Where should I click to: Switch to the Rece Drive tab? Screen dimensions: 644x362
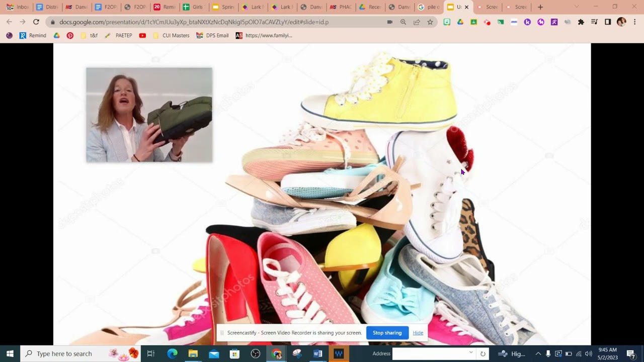pos(369,7)
